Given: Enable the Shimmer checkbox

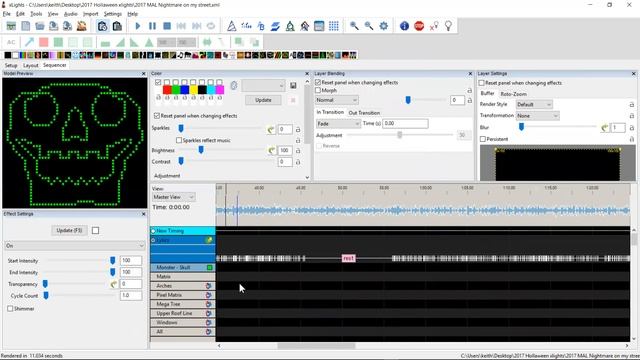Looking at the screenshot, I should click(10, 309).
